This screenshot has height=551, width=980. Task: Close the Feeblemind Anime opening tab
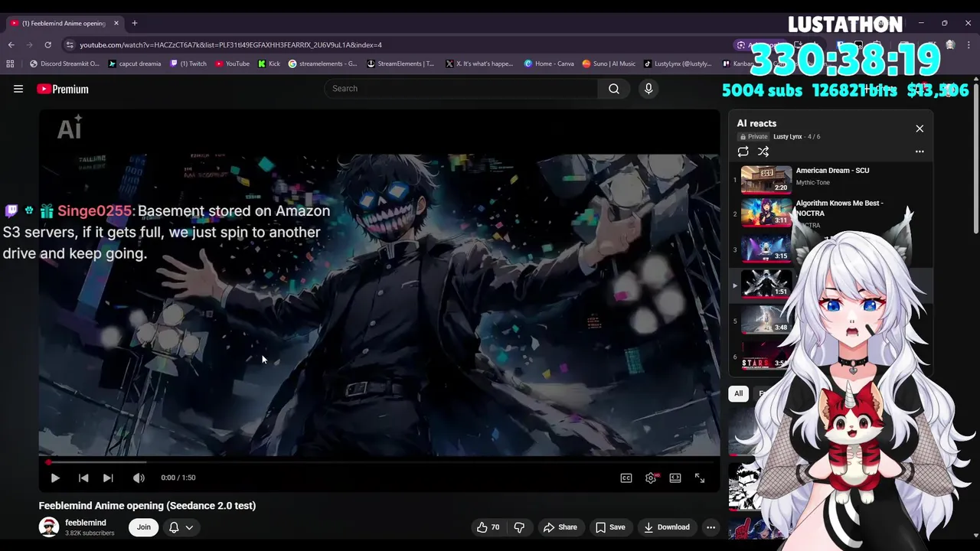pyautogui.click(x=116, y=23)
